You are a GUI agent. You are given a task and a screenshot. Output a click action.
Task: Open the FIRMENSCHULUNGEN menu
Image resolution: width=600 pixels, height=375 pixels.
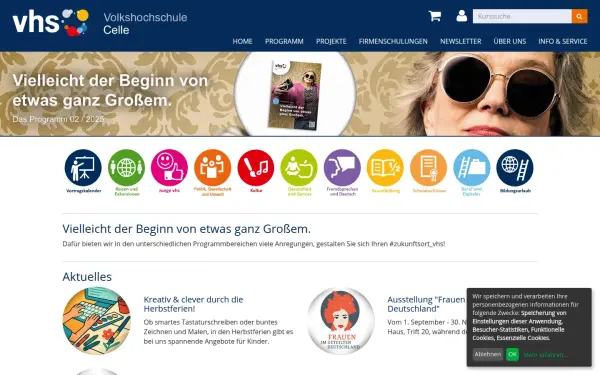(393, 41)
